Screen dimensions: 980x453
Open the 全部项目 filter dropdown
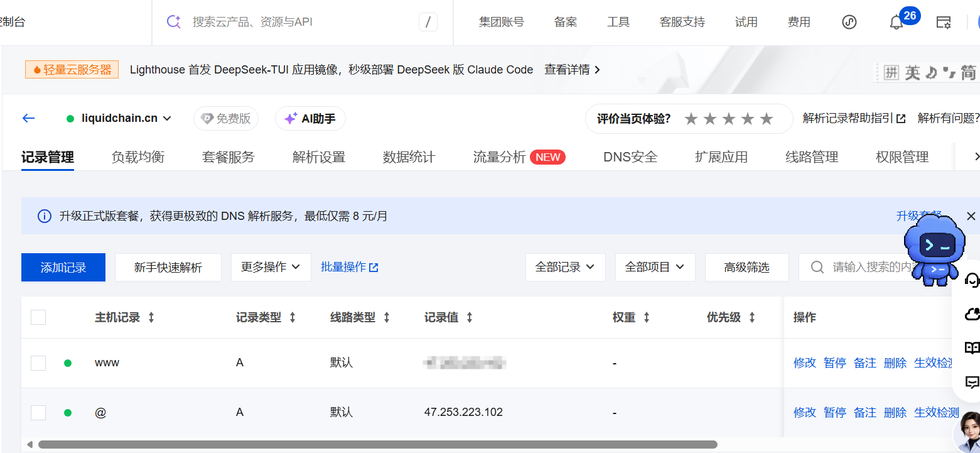coord(655,267)
